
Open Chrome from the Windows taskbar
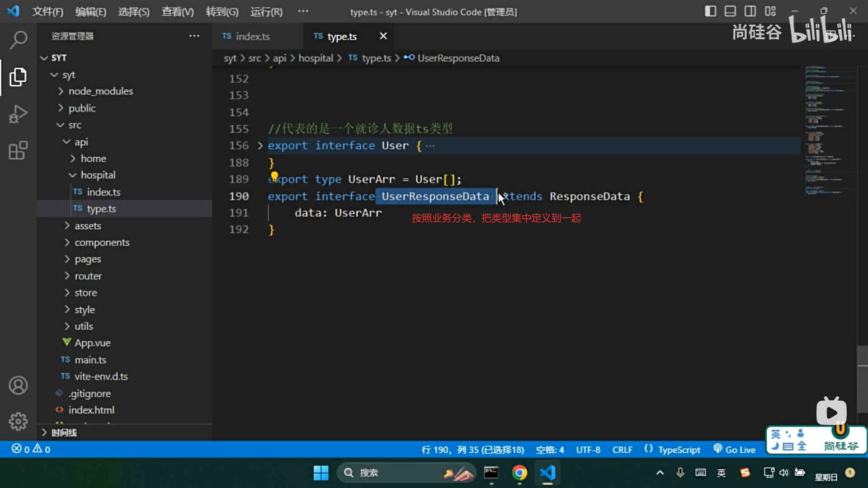tap(519, 473)
